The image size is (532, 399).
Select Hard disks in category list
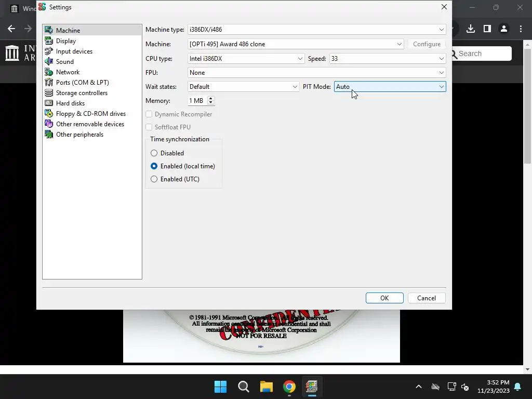(x=70, y=103)
